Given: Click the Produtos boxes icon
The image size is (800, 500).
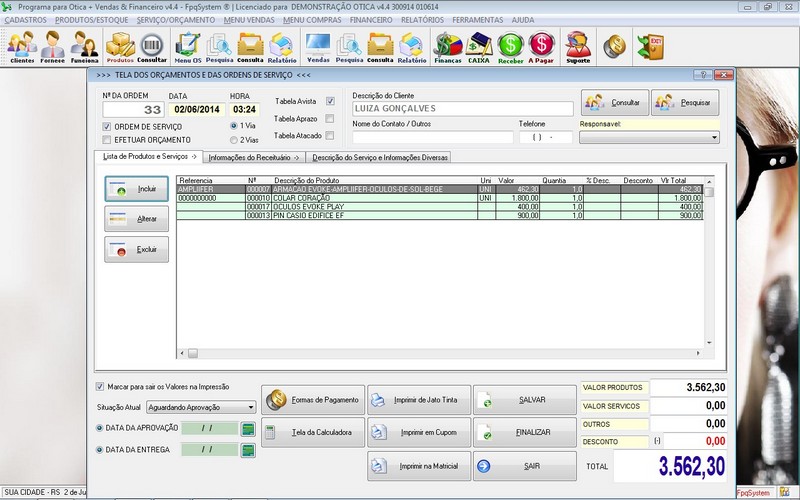Looking at the screenshot, I should [x=120, y=46].
